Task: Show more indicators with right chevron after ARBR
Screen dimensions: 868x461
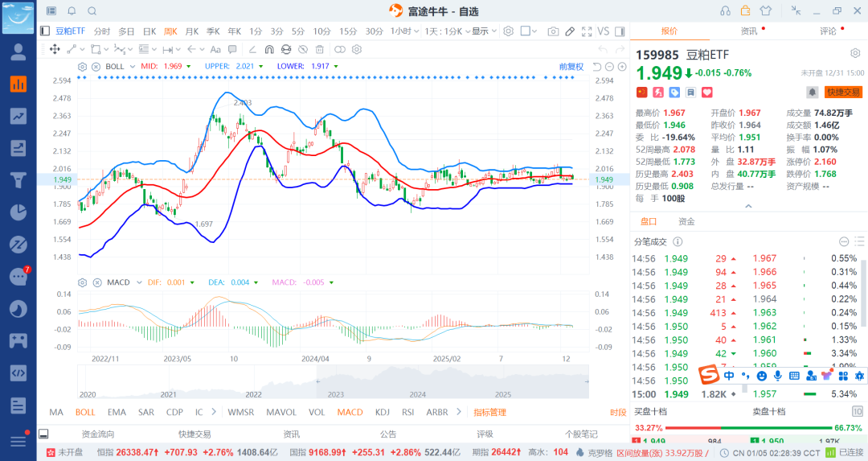Action: (459, 412)
